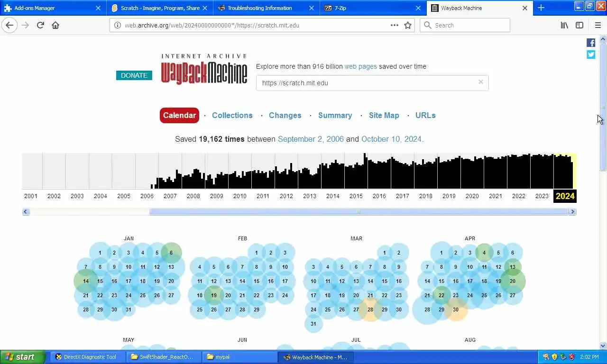Image resolution: width=607 pixels, height=364 pixels.
Task: Click the browser Search box
Action: (465, 25)
